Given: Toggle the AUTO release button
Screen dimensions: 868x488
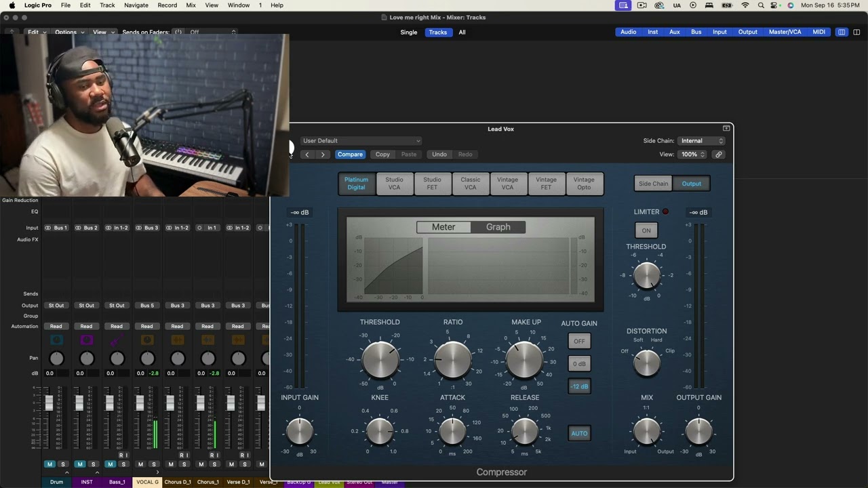Looking at the screenshot, I should point(579,434).
